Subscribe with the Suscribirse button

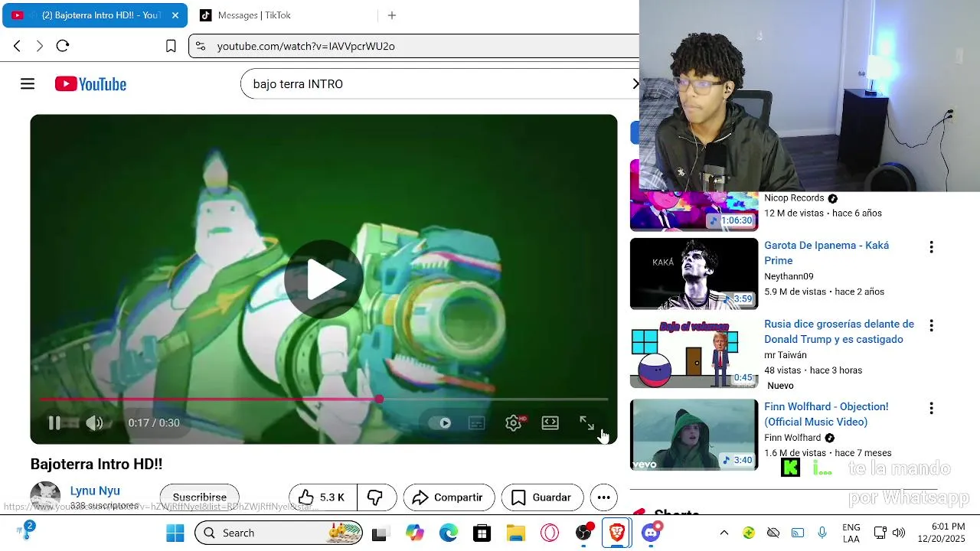tap(199, 497)
